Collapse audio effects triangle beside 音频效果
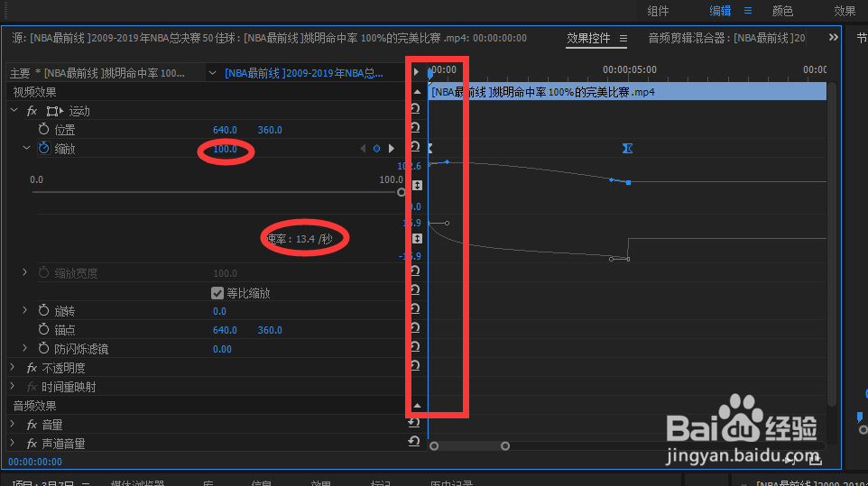 [x=418, y=405]
